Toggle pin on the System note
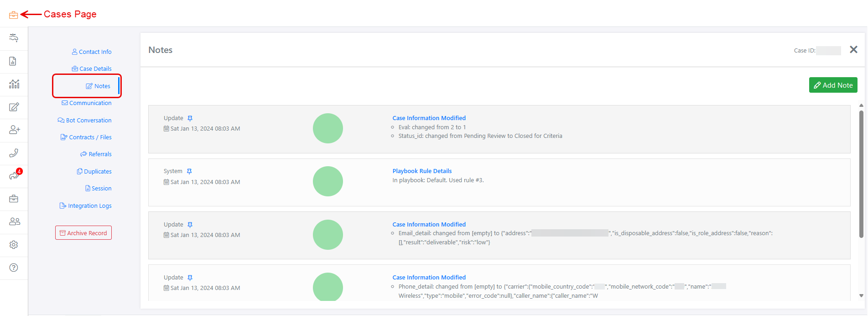The image size is (868, 316). 189,171
